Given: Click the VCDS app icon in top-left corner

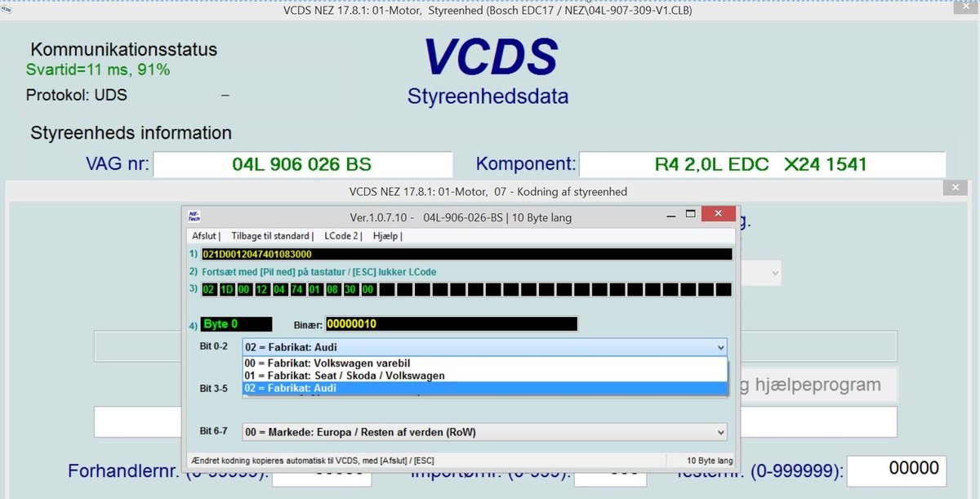Looking at the screenshot, I should pos(7,10).
